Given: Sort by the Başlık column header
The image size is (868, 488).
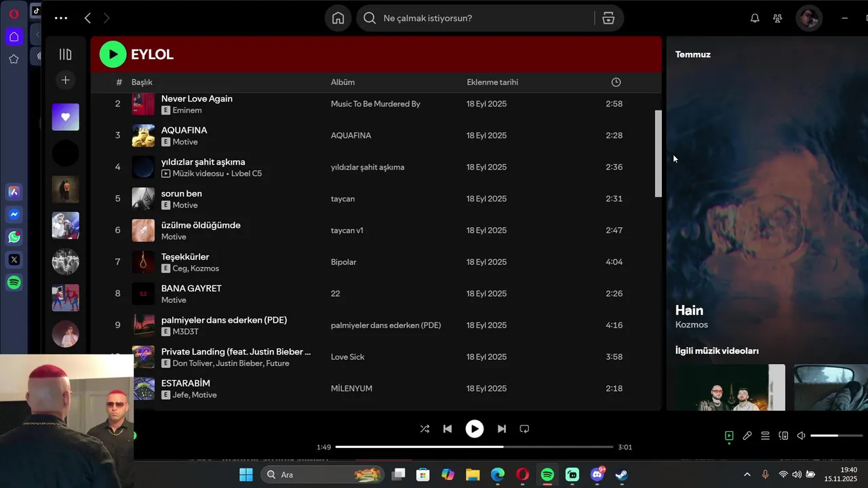Looking at the screenshot, I should click(x=142, y=82).
